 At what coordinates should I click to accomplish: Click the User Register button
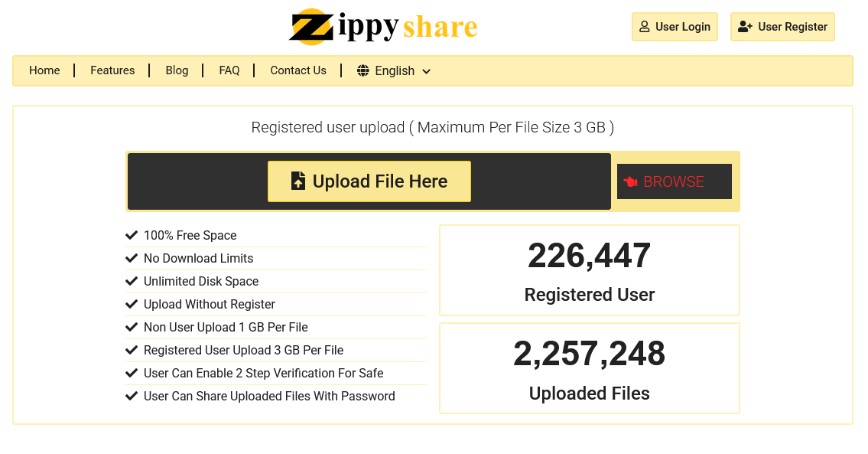pyautogui.click(x=782, y=27)
